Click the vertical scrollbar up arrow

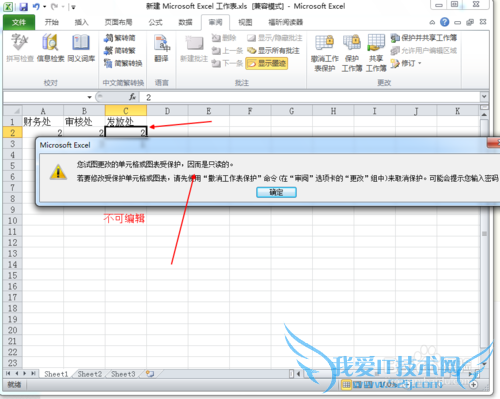(484, 115)
